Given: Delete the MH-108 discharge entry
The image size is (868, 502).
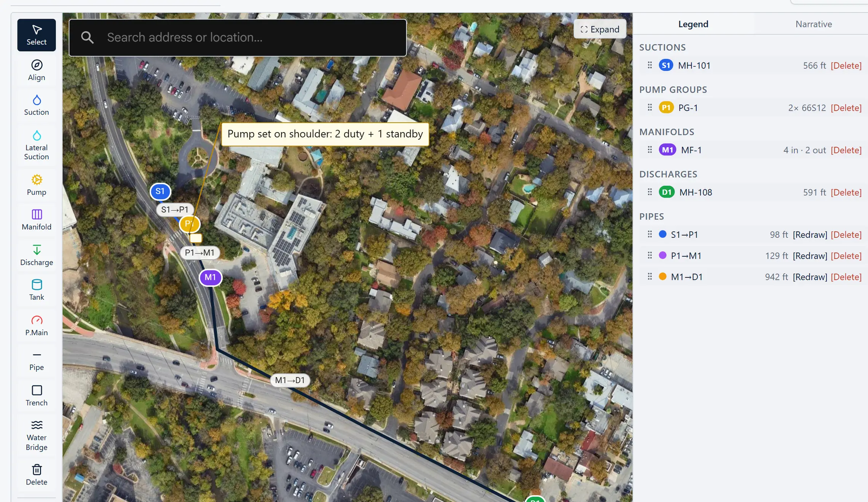Looking at the screenshot, I should click(x=846, y=192).
